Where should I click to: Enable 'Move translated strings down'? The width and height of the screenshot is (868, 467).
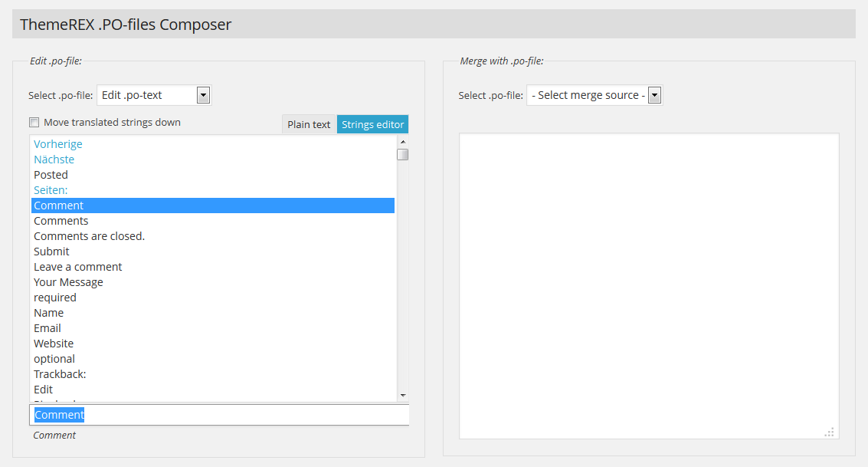tap(34, 122)
